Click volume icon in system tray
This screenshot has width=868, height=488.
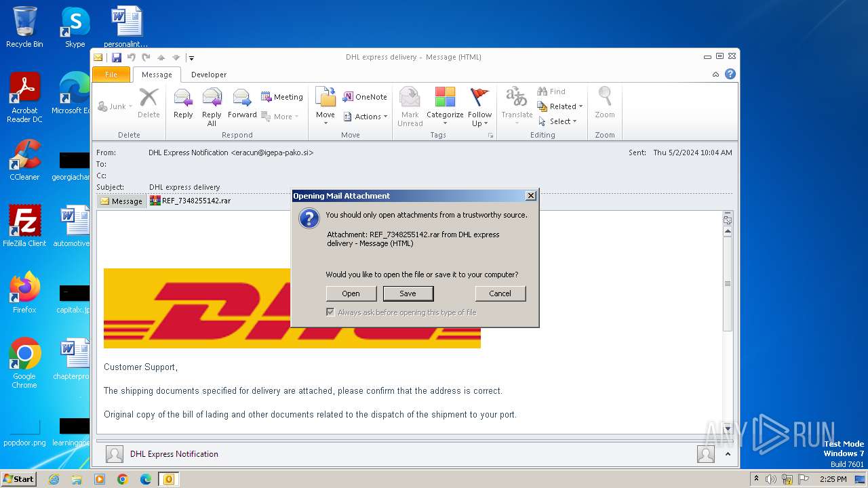click(770, 479)
